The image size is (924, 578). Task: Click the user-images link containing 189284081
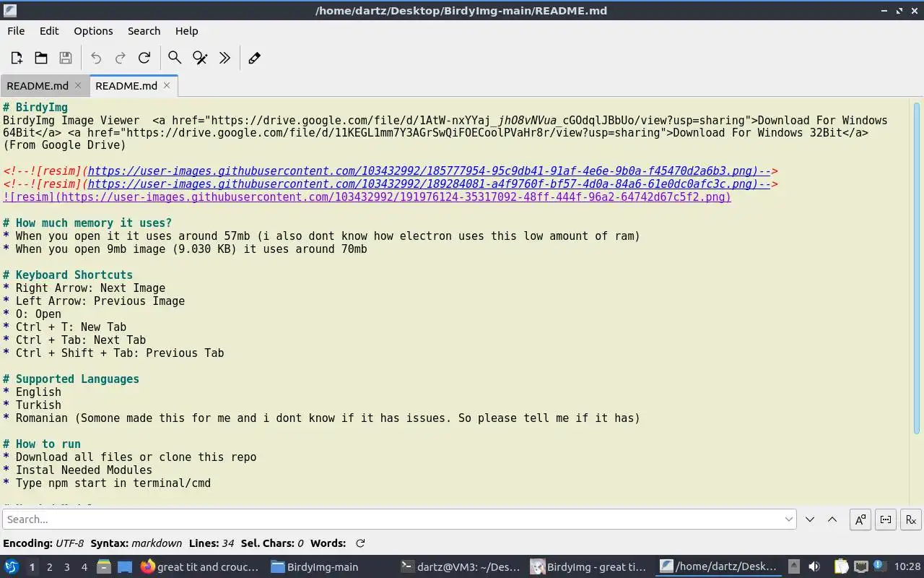429,184
